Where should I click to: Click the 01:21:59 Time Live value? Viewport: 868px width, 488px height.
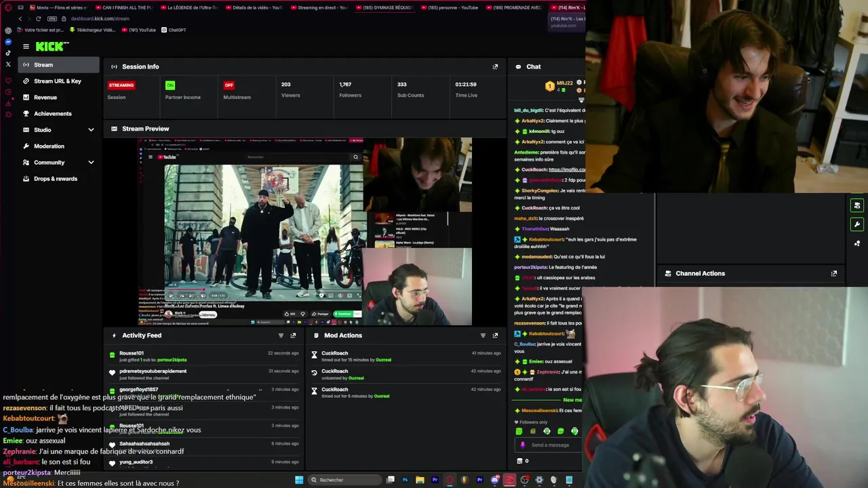(466, 85)
